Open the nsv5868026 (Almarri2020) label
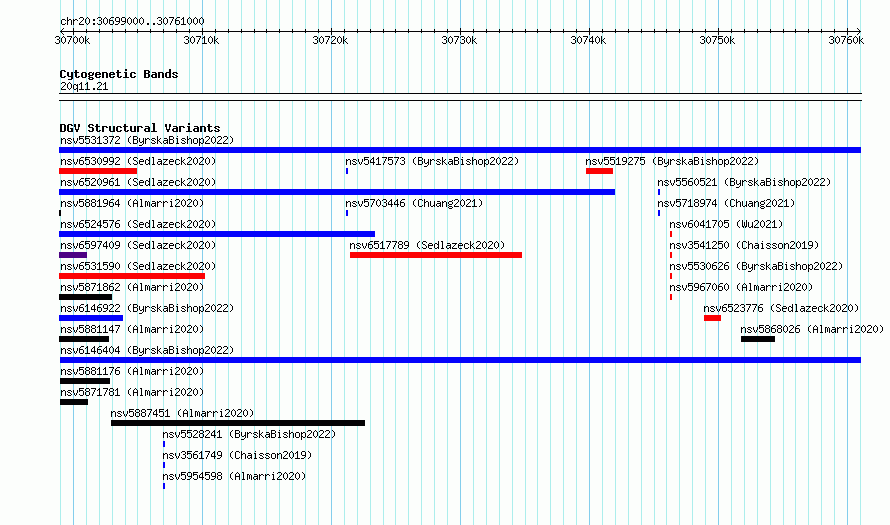 point(812,329)
